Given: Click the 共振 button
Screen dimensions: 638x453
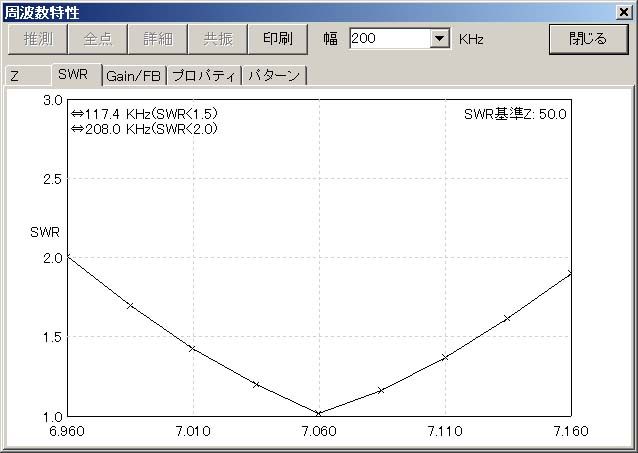Looking at the screenshot, I should coord(218,39).
